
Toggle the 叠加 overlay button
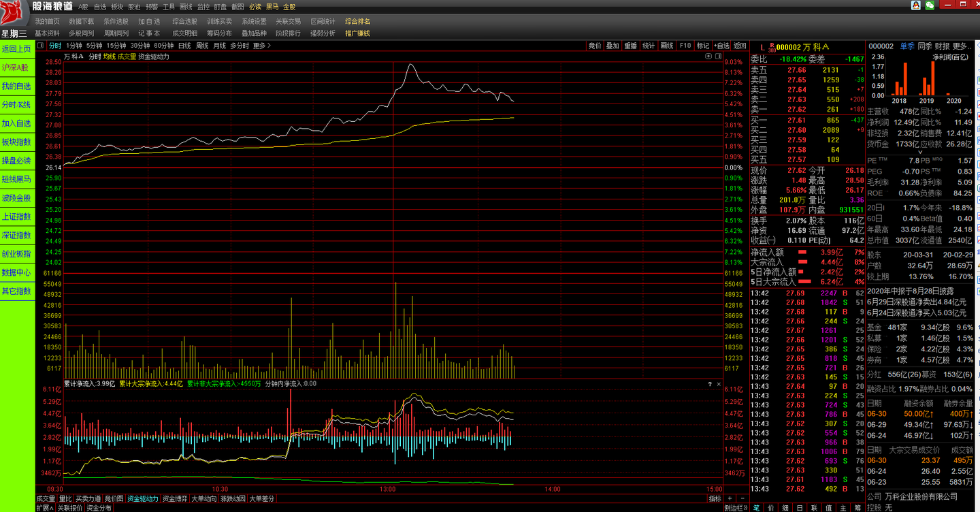[x=612, y=46]
